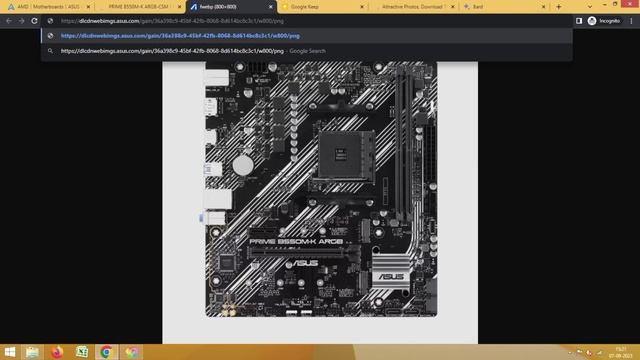Close the Attractive Photos Download tab
Screen dimensions: 640x360
[x=453, y=7]
